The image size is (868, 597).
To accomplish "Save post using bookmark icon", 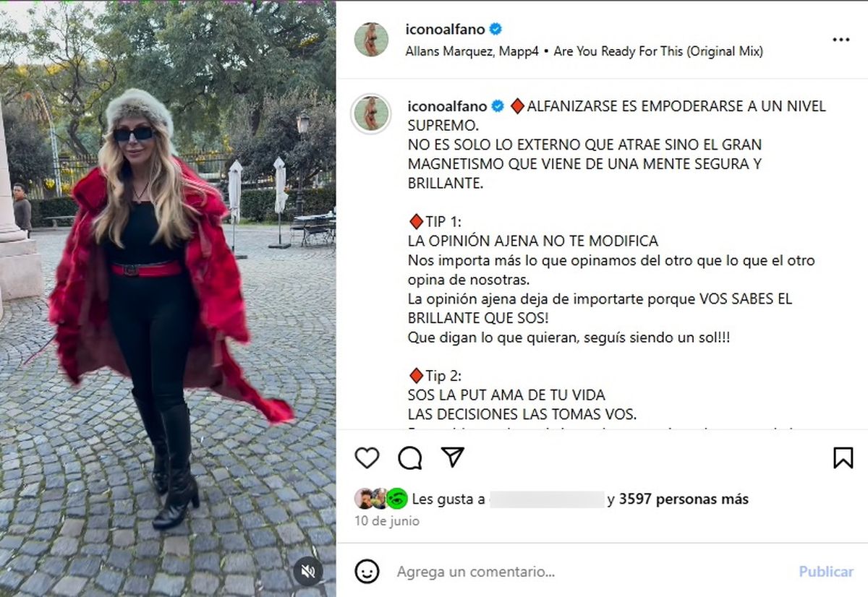I will 843,458.
